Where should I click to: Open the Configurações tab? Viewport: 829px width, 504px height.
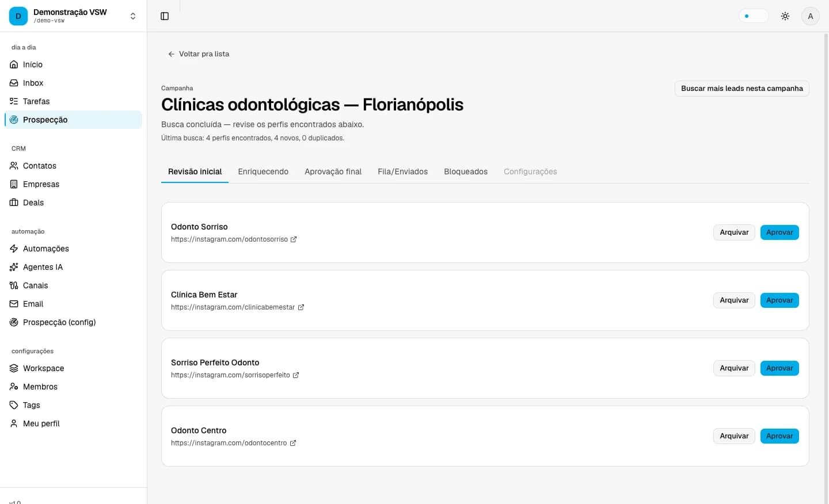pos(530,171)
